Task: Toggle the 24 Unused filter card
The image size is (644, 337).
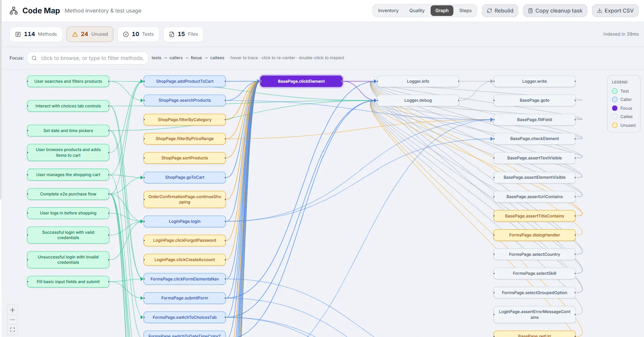Action: (90, 34)
